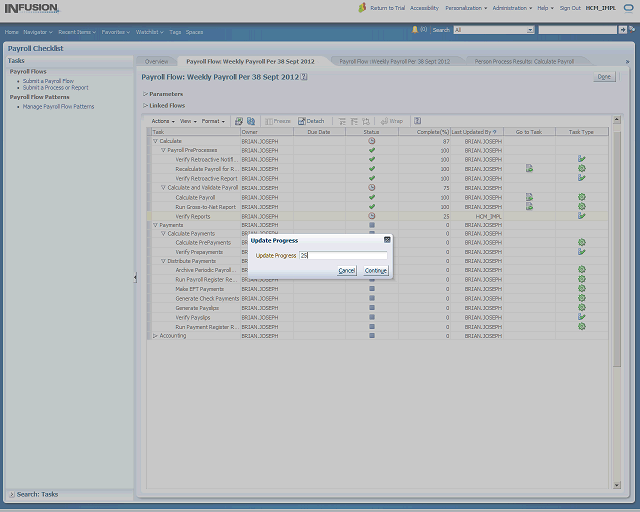Click the notifications bell icon
This screenshot has height=512, width=640.
point(415,30)
